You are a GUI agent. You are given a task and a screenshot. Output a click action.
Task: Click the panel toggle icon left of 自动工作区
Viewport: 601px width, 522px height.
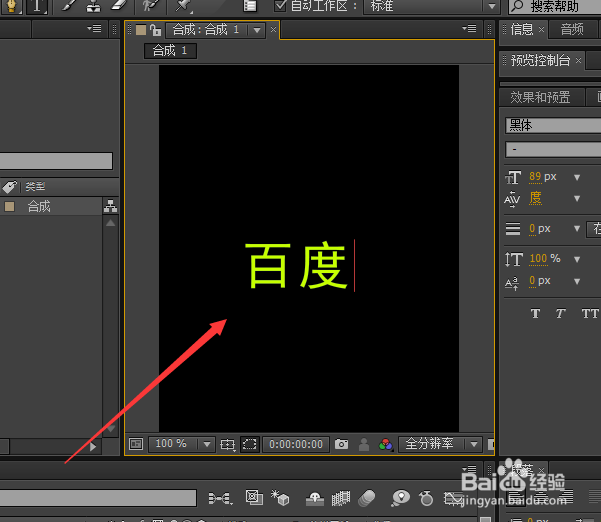250,6
